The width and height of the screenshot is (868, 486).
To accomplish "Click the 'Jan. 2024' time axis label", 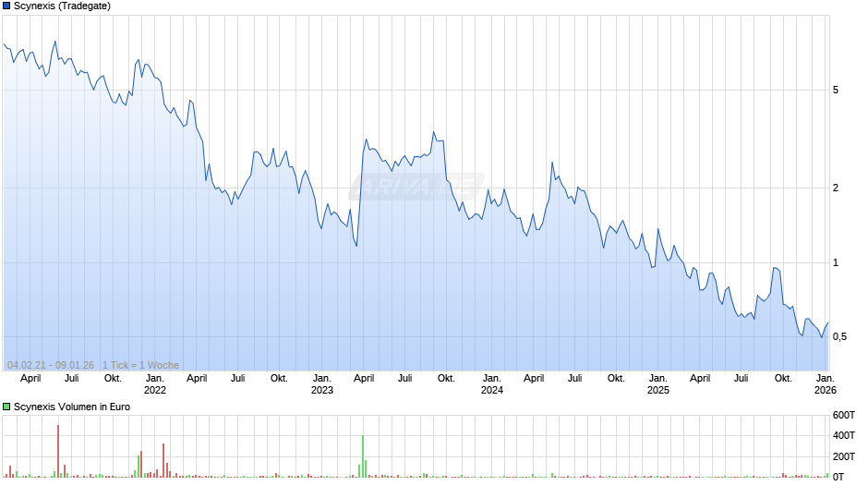I will pos(491,384).
